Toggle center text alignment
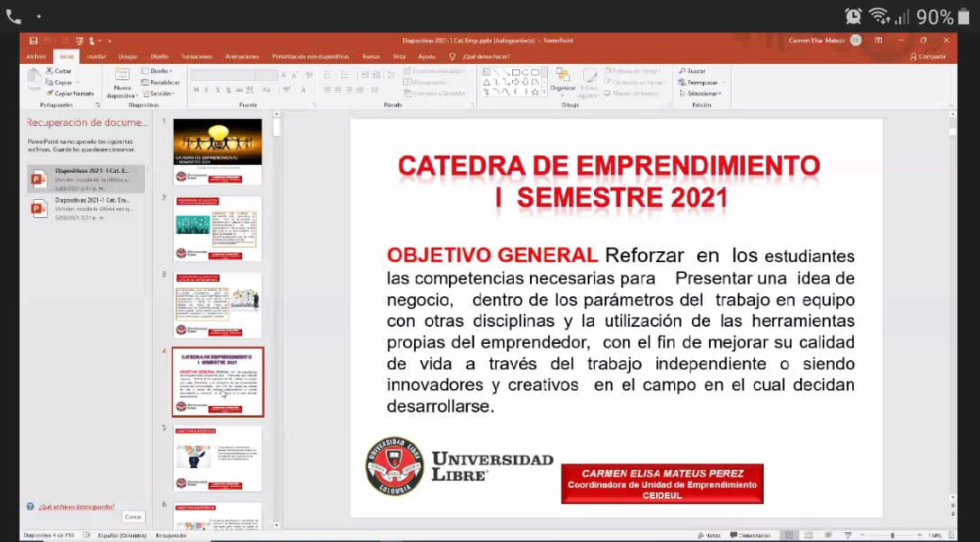The width and height of the screenshot is (980, 542). tap(337, 90)
